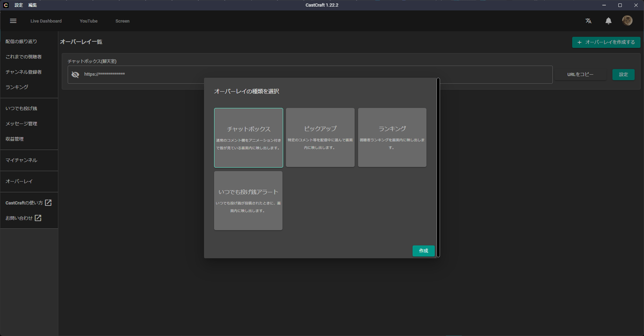
Task: Switch to the YouTube tab
Action: 88,21
